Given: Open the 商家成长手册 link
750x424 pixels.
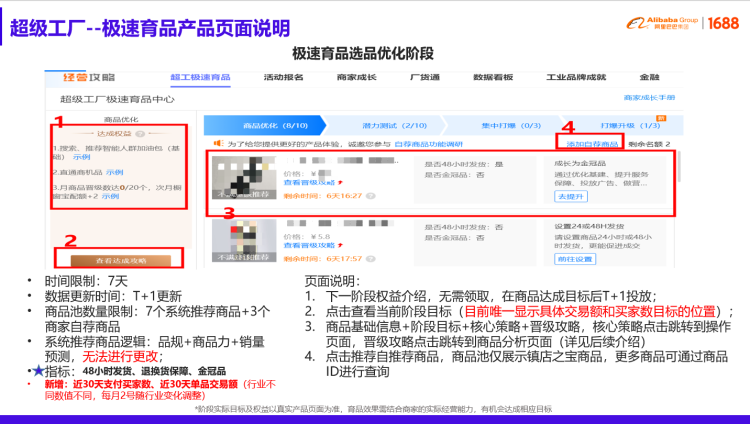Looking at the screenshot, I should point(649,98).
